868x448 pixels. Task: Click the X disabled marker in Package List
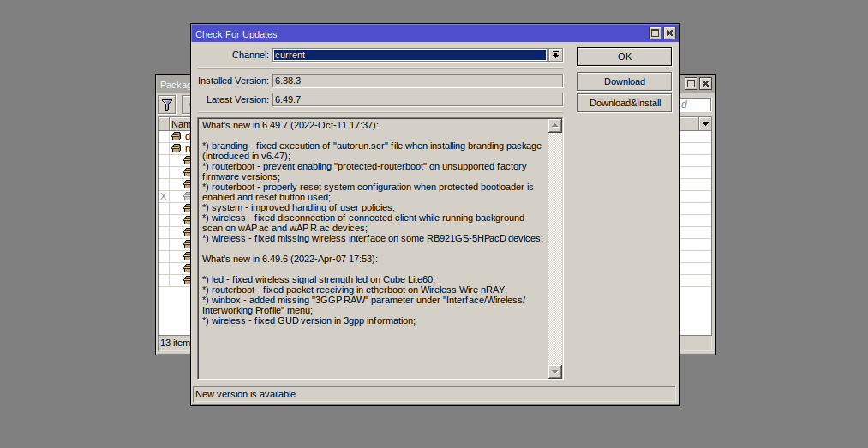pos(164,196)
